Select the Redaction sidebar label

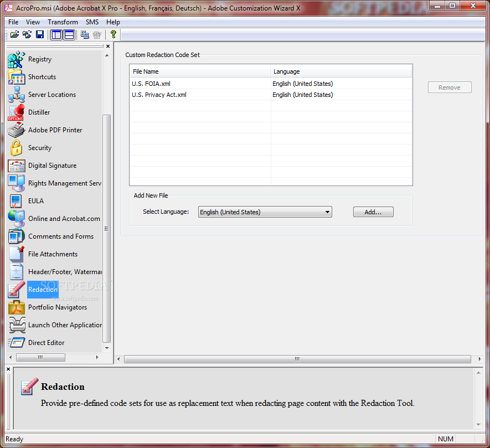43,290
